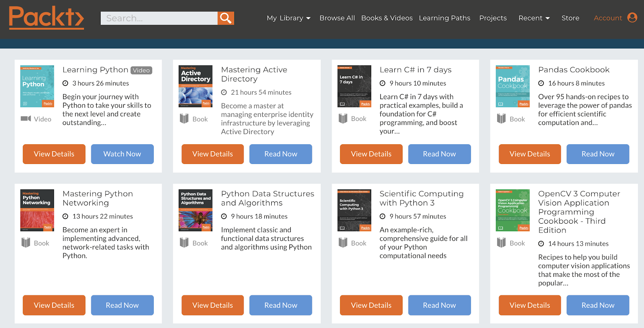Read Now Mastering Active Directory
This screenshot has height=328, width=644.
click(281, 154)
